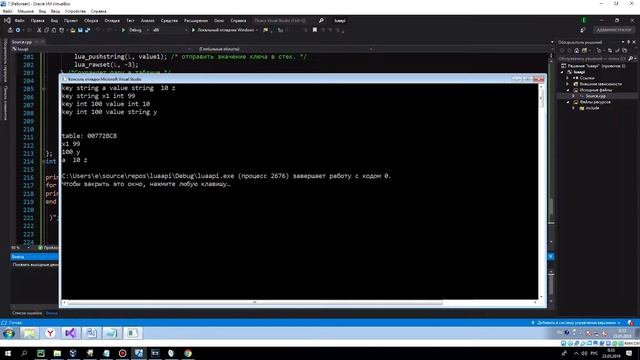Viewport: 640px width, 360px height.
Task: Open the Правка menu in Visual Studio
Action: pyautogui.click(x=37, y=20)
